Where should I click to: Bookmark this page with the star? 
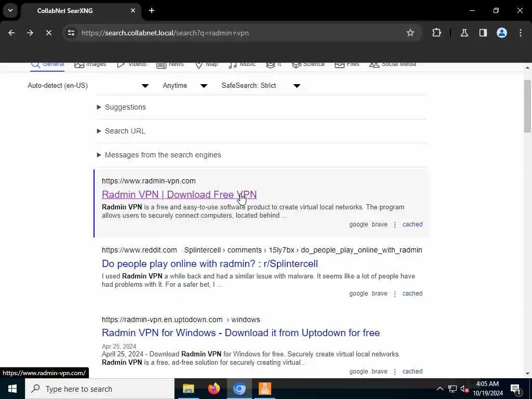[410, 33]
